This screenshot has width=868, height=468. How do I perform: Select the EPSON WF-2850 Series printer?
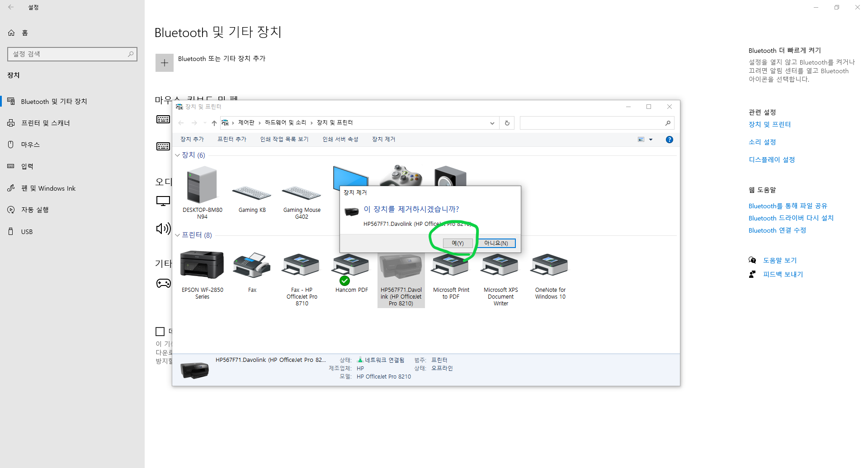(202, 275)
